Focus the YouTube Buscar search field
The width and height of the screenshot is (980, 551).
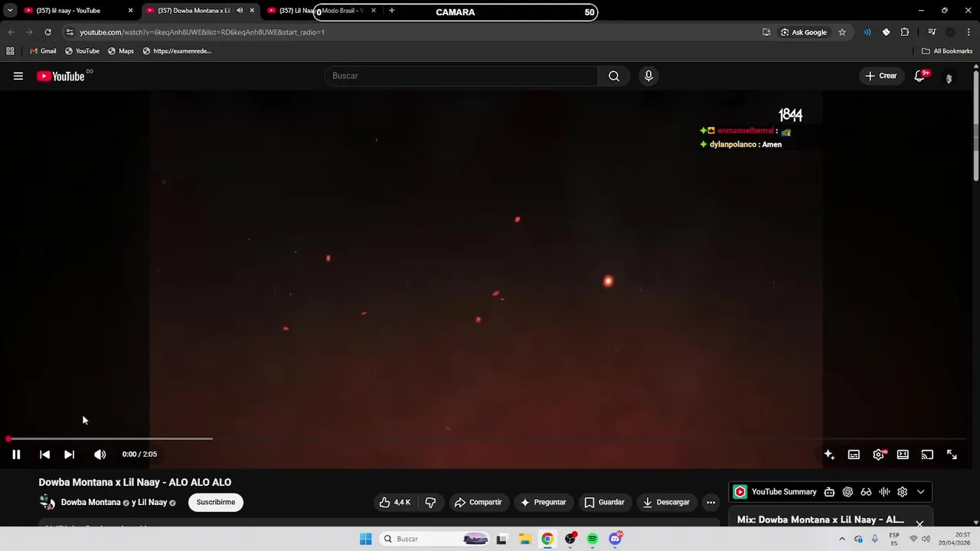click(x=461, y=76)
